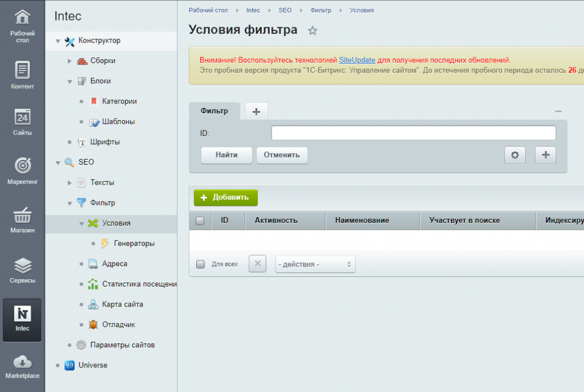This screenshot has height=392, width=584.
Task: Collapse the Конструктор tree node
Action: 58,41
